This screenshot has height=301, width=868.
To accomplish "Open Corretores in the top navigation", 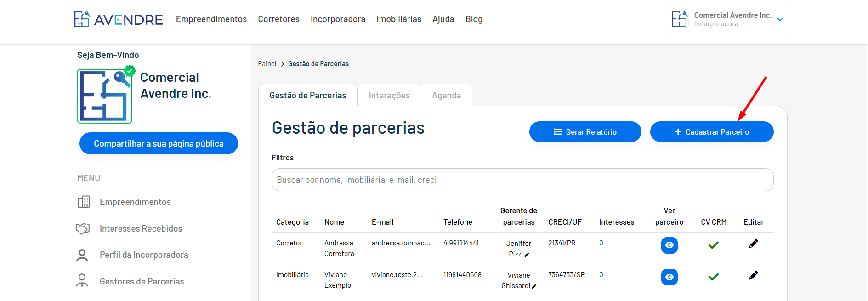I will click(278, 19).
